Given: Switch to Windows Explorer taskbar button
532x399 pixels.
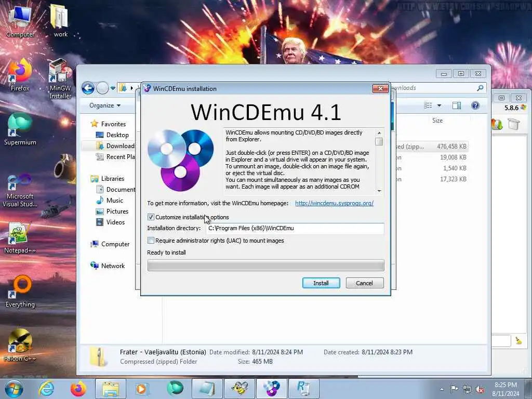Looking at the screenshot, I should click(x=111, y=389).
